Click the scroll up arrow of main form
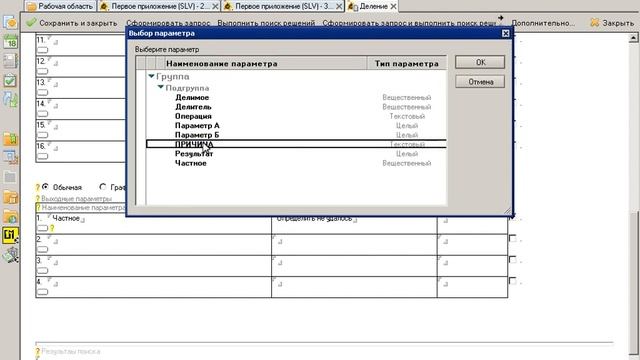Screen dimensions: 640x360 633,38
